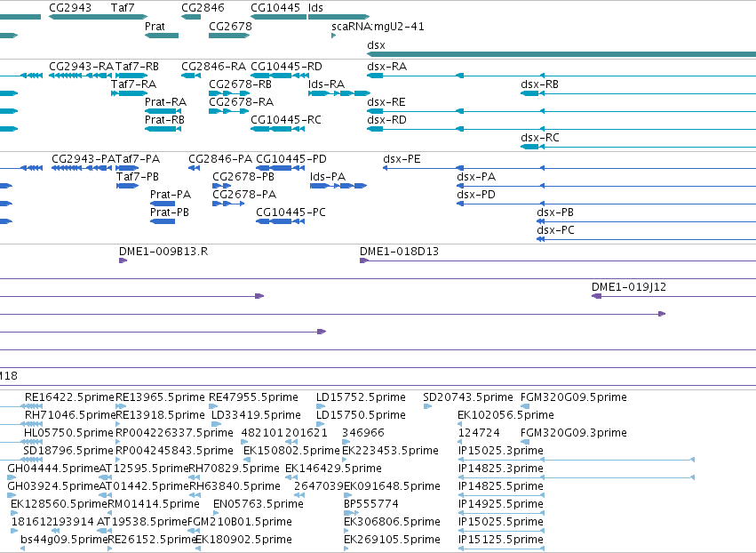Select the dsx-PB protein label
This screenshot has width=756, height=553.
pos(555,212)
